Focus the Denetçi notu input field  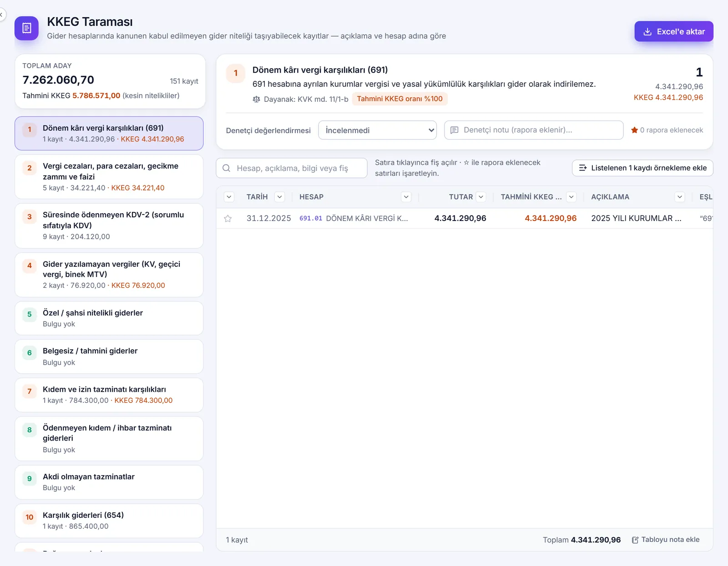click(x=534, y=130)
